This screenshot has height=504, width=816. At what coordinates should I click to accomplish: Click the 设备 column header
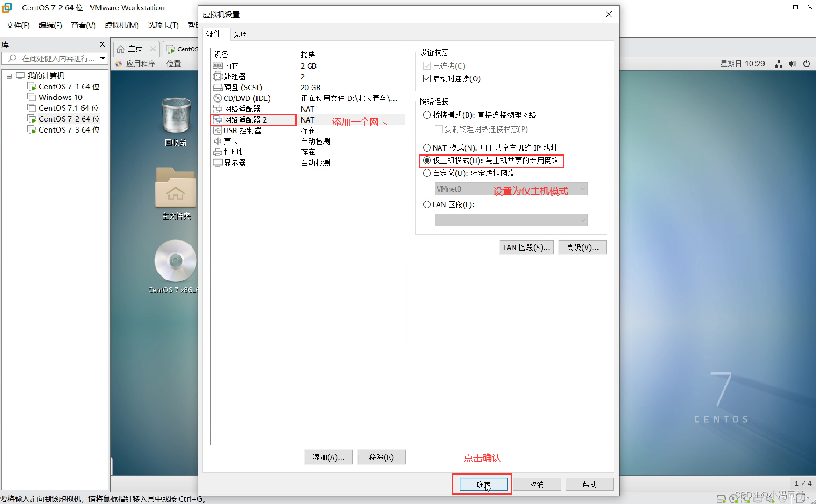pos(254,55)
